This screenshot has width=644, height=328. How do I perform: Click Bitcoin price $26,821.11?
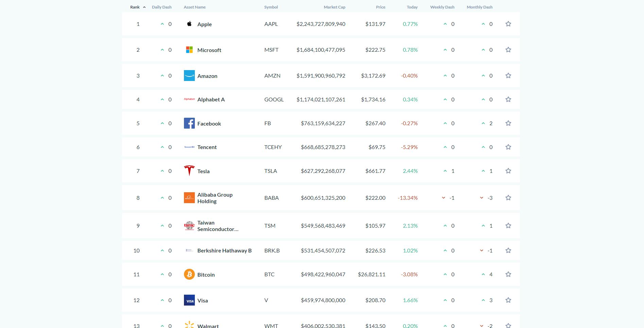click(x=372, y=274)
